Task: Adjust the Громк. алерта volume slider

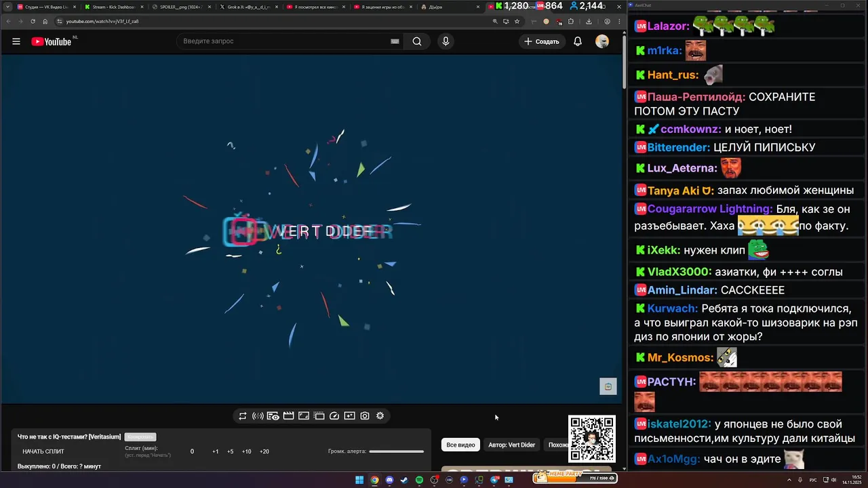Action: (397, 451)
